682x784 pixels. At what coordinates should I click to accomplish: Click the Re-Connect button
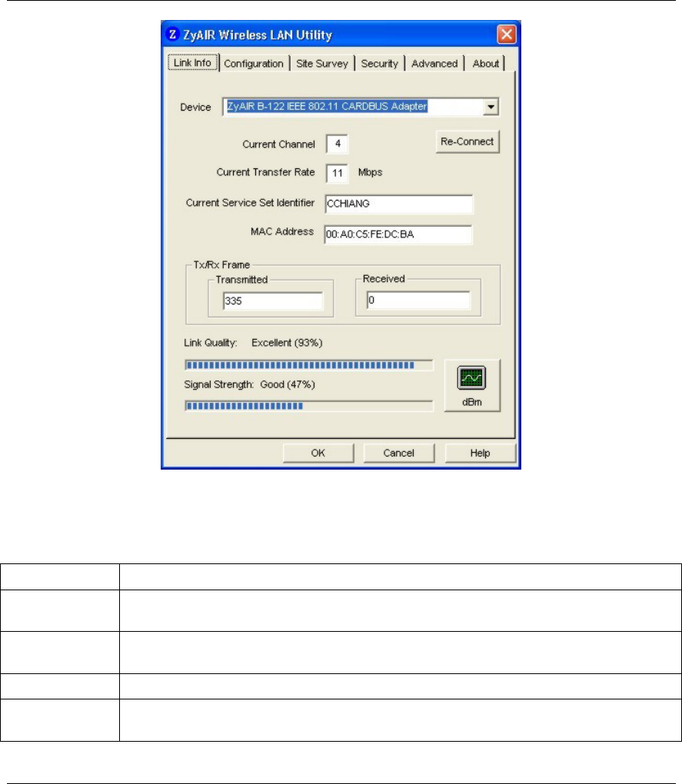(x=467, y=141)
